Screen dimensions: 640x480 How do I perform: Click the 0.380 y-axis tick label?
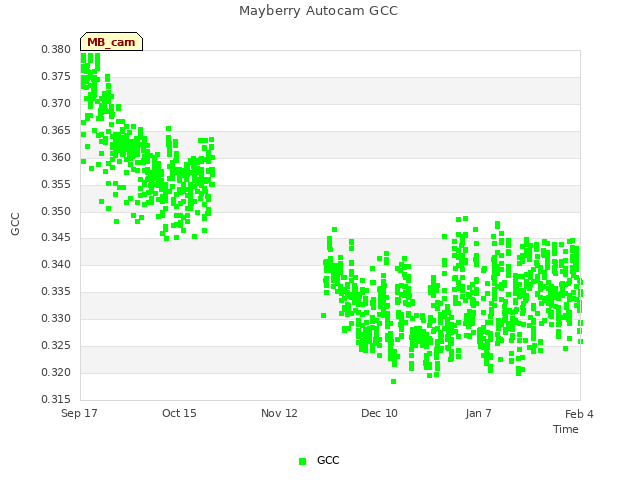56,49
